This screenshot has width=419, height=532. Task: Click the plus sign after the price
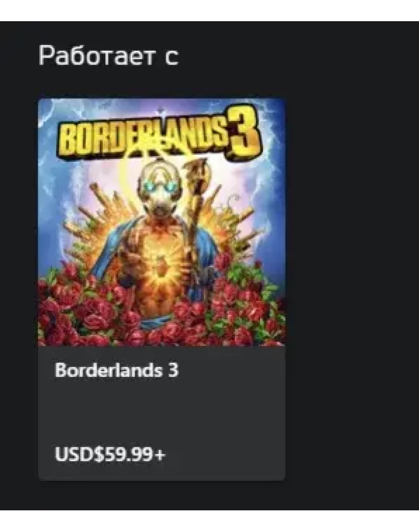tap(159, 455)
